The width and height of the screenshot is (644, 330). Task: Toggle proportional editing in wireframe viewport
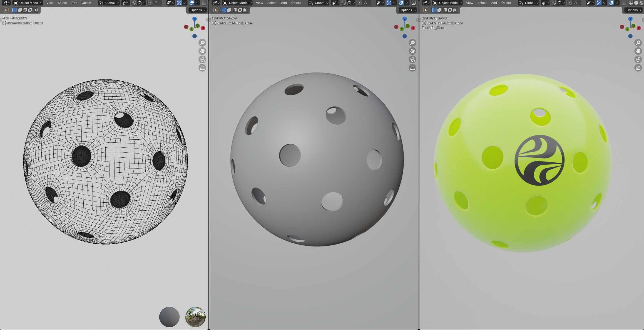click(x=150, y=3)
